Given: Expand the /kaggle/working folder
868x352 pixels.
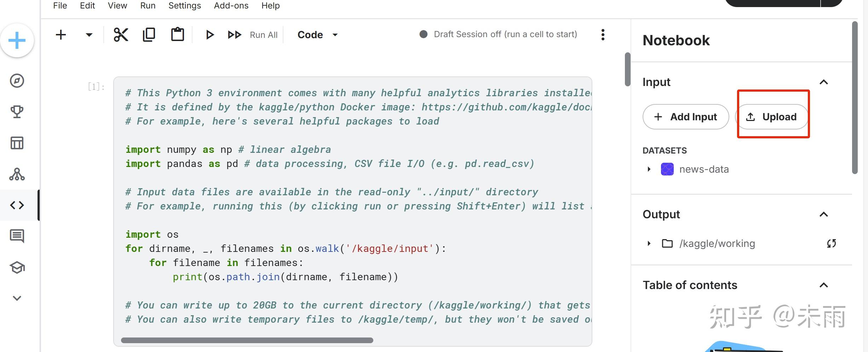Looking at the screenshot, I should pos(649,243).
